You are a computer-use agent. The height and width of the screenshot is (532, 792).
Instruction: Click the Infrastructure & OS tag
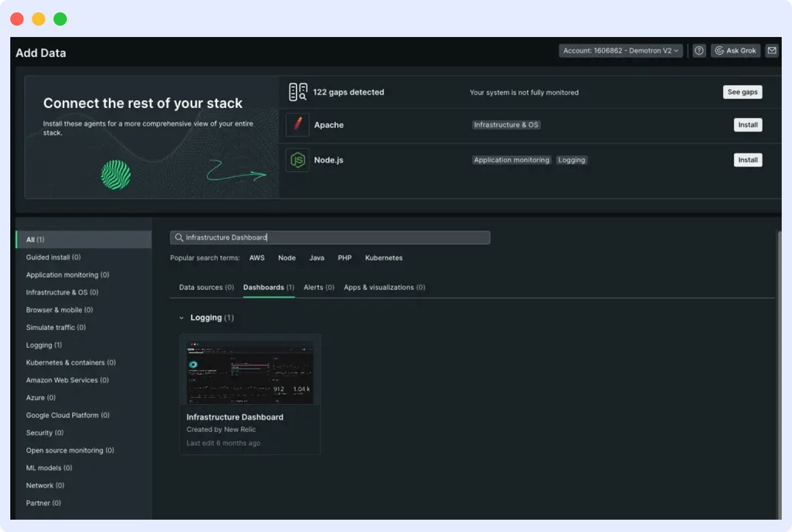pos(506,125)
